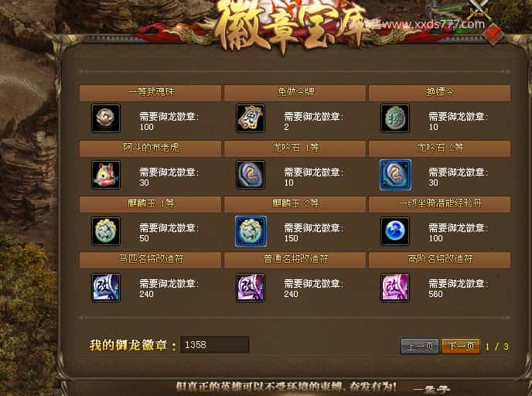Image resolution: width=532 pixels, height=396 pixels.
Task: Click the 免做令牌 token icon
Action: (251, 118)
